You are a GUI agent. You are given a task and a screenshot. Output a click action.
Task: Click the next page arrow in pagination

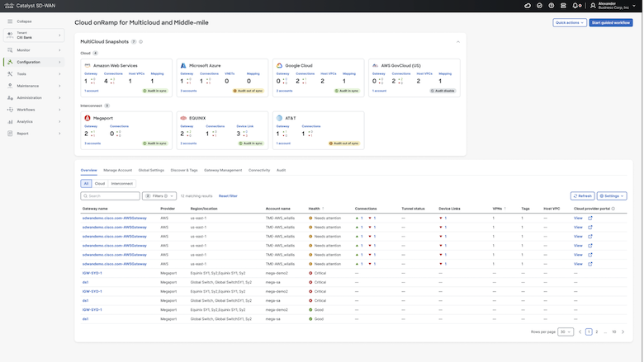[623, 331]
